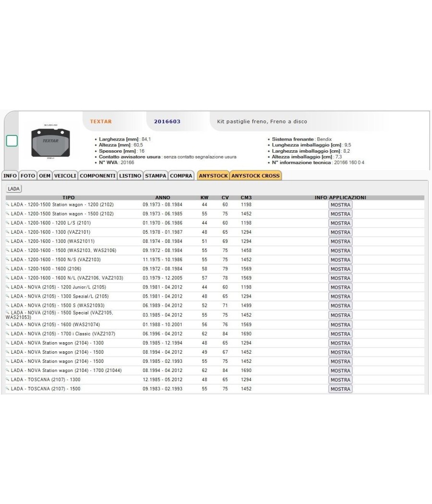Select the row text LADA - TOSCANA (2107) - 1300

pyautogui.click(x=46, y=379)
